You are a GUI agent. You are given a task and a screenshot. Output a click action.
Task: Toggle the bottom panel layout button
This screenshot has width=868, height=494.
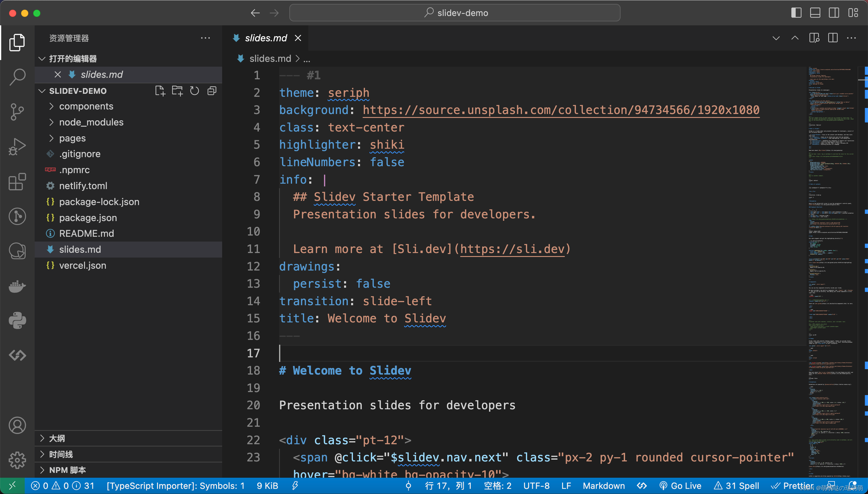coord(815,13)
